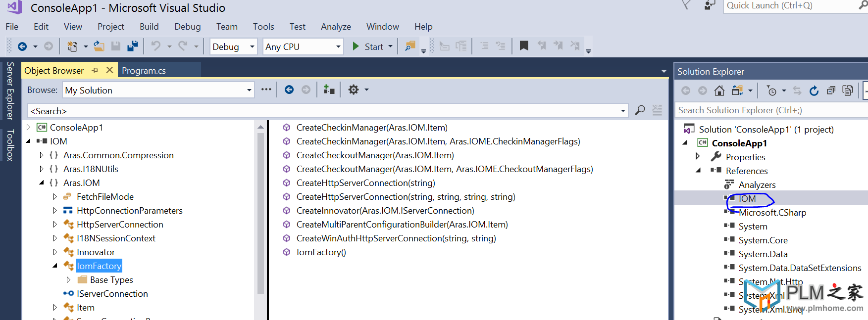
Task: Collapse the IOM assembly node in Object Browser
Action: (x=28, y=141)
